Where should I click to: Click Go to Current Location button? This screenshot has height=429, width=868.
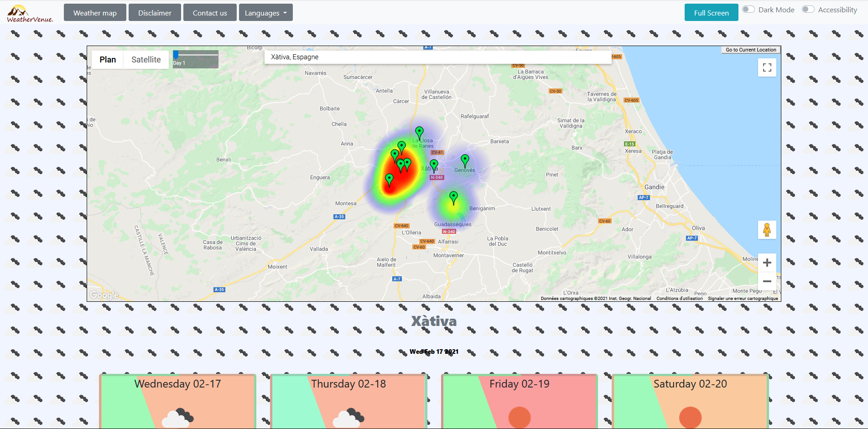pos(751,50)
